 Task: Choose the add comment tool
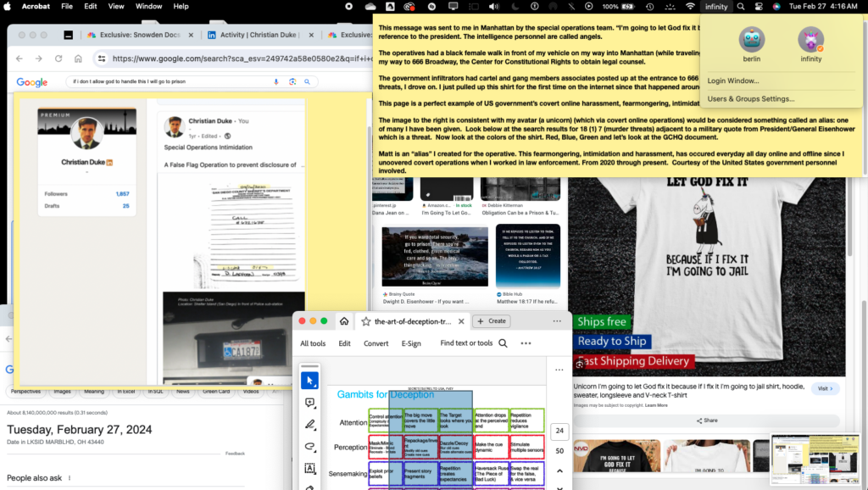(x=310, y=403)
